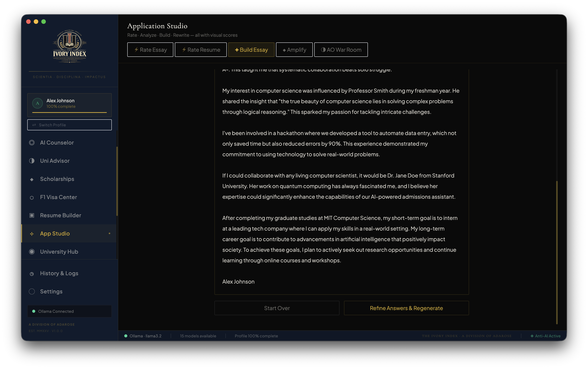
Task: Click the Resume Builder square icon
Action: [32, 215]
